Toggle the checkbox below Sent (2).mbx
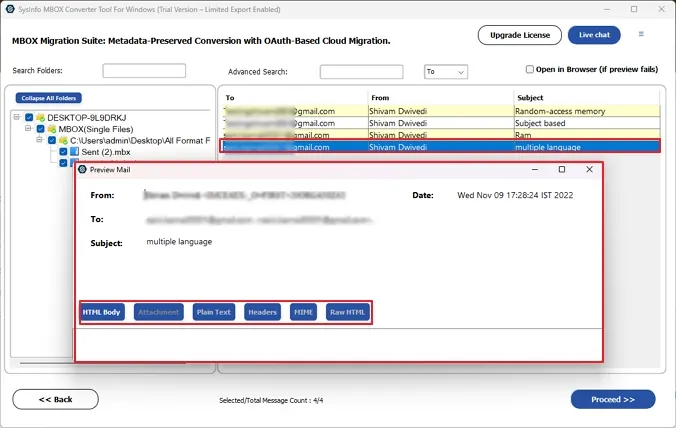This screenshot has height=428, width=676. 63,162
